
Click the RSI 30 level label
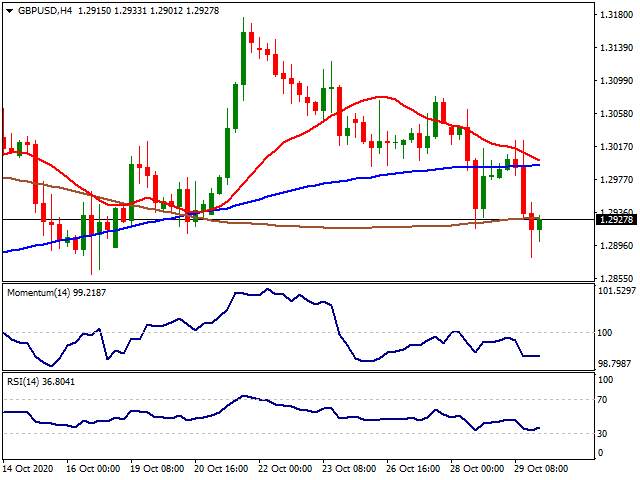(x=602, y=433)
